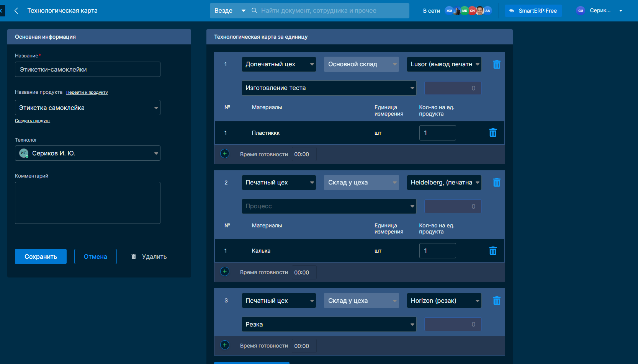Click the back arrow beside Технологическая карта
Viewport: 638px width, 364px height.
16,11
